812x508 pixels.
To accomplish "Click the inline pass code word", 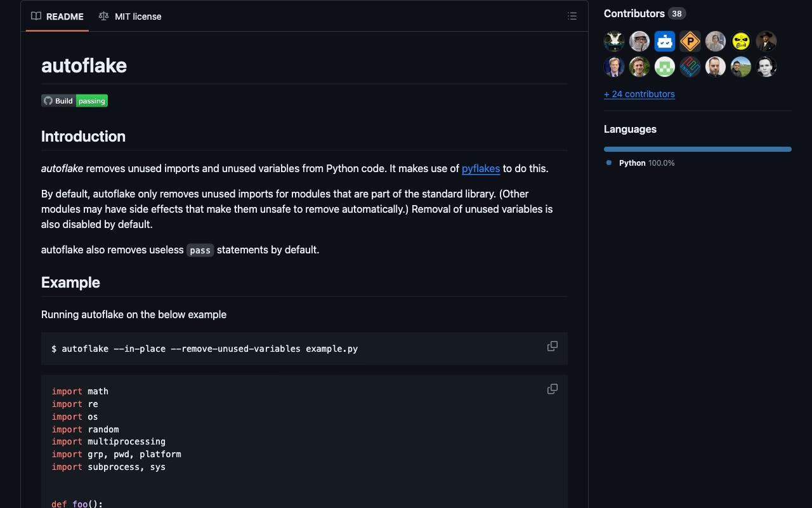I will 200,250.
